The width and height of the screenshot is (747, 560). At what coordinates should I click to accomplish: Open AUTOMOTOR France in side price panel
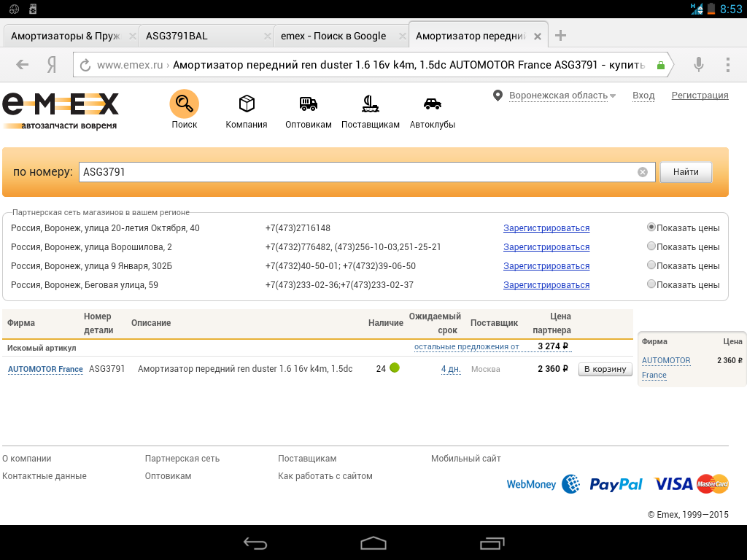[x=666, y=367]
